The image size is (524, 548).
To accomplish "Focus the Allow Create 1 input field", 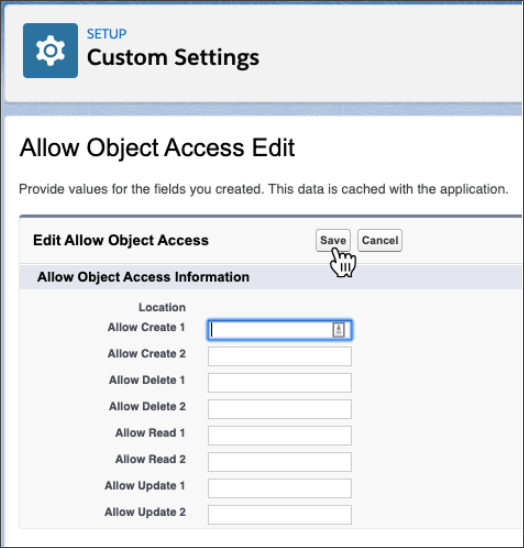I will pos(279,330).
